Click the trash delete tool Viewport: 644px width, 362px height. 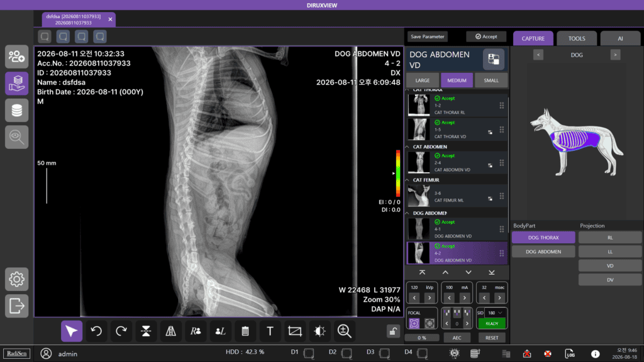click(x=245, y=331)
